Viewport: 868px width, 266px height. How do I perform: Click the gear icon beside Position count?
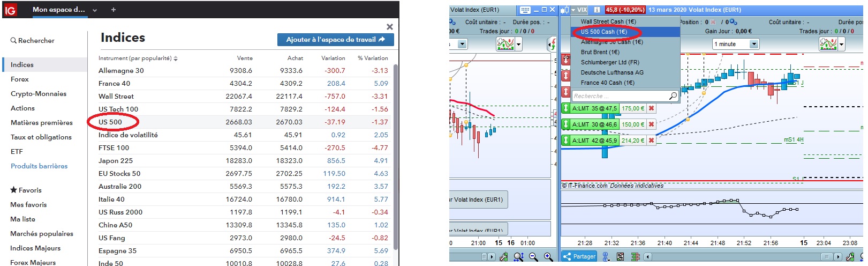coord(733,22)
